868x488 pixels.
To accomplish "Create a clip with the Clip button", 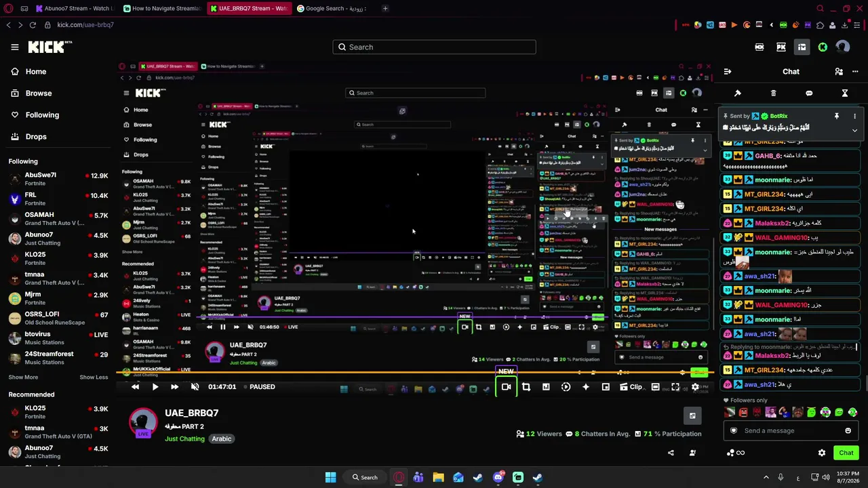I will point(631,387).
